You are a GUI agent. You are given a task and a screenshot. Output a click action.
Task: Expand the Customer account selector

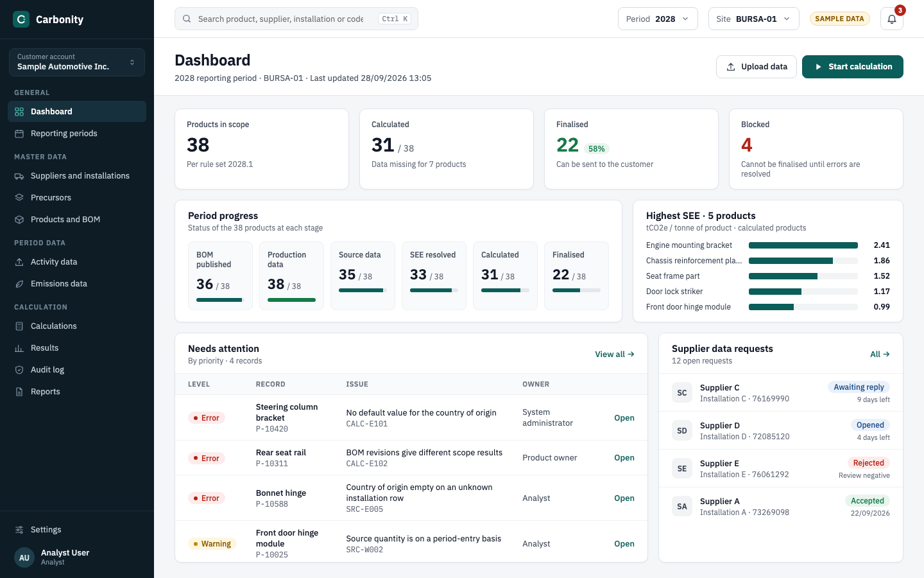point(77,62)
